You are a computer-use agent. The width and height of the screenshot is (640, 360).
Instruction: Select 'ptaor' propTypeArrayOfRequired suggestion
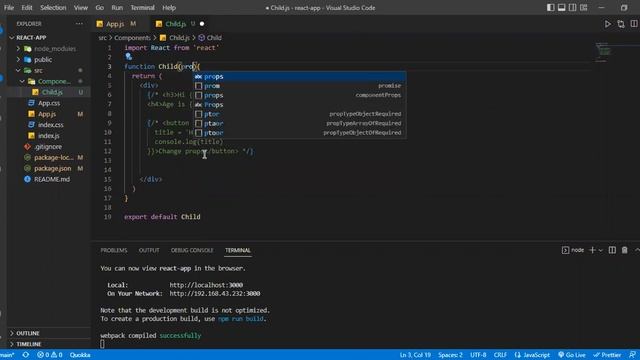[299, 123]
